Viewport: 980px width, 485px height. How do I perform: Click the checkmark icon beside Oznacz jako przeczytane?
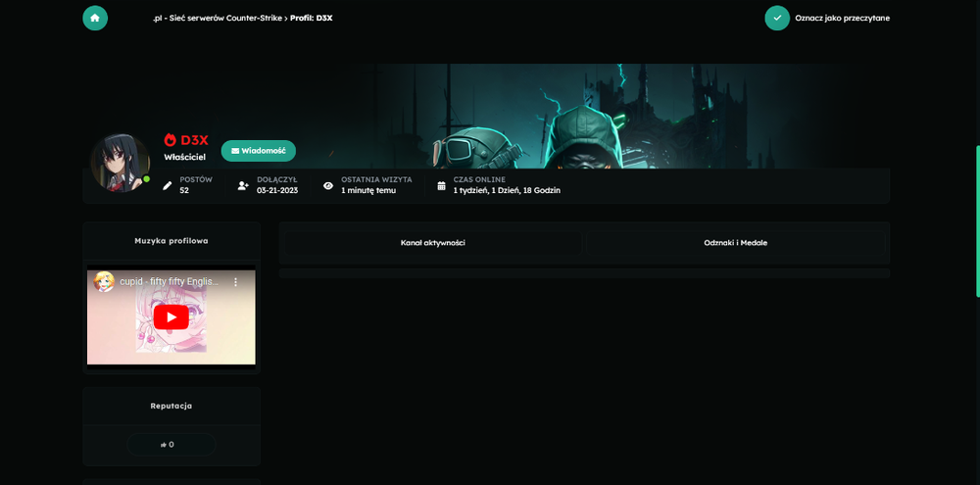point(777,18)
